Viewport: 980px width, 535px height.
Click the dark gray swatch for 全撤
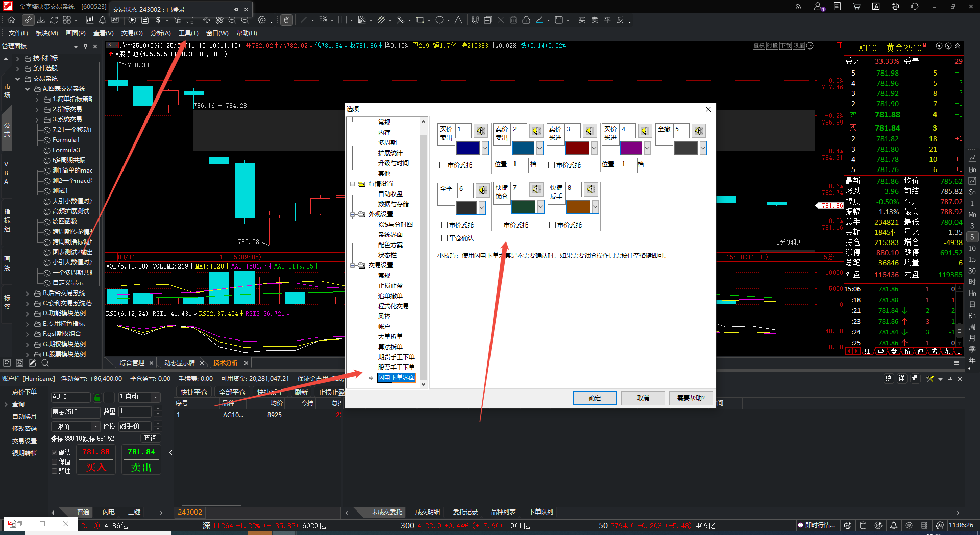coord(686,148)
